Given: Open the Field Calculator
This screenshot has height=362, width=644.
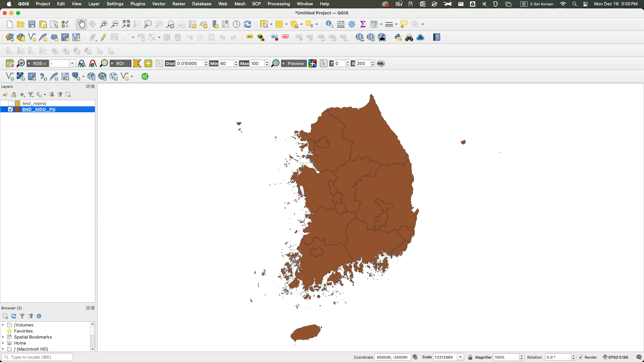Looking at the screenshot, I should coord(340,24).
